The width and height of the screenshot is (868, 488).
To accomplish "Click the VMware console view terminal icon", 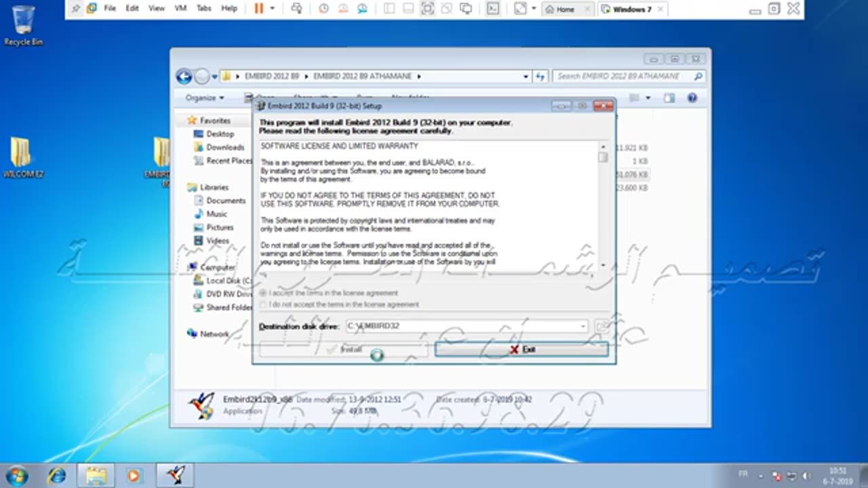I will point(494,9).
